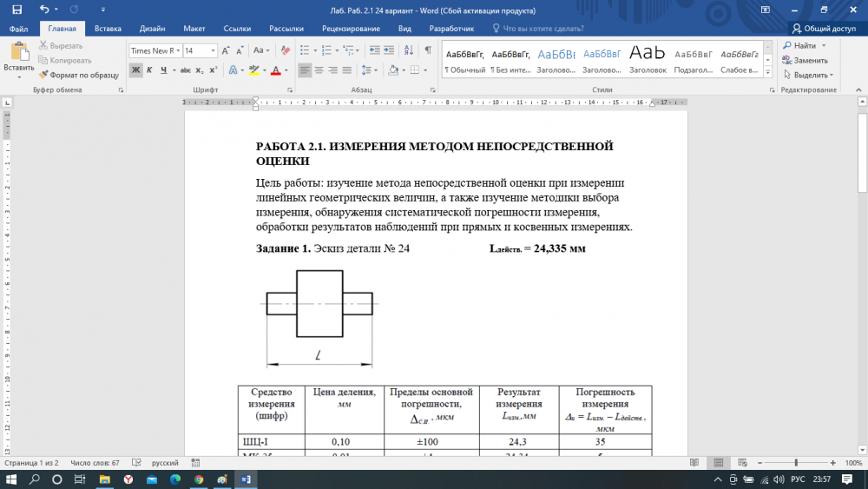This screenshot has width=868, height=489.
Task: Switch to the Рецензирование tab
Action: (351, 29)
